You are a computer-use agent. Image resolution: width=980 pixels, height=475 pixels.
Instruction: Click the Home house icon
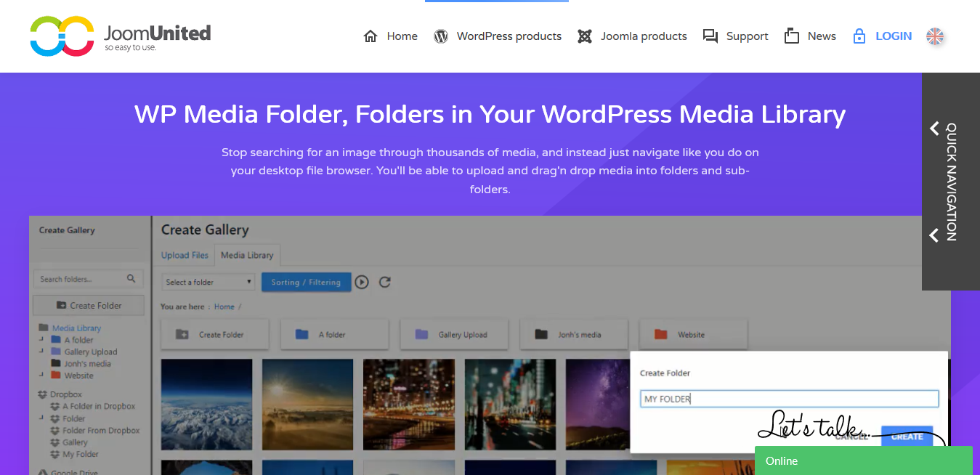(x=370, y=36)
